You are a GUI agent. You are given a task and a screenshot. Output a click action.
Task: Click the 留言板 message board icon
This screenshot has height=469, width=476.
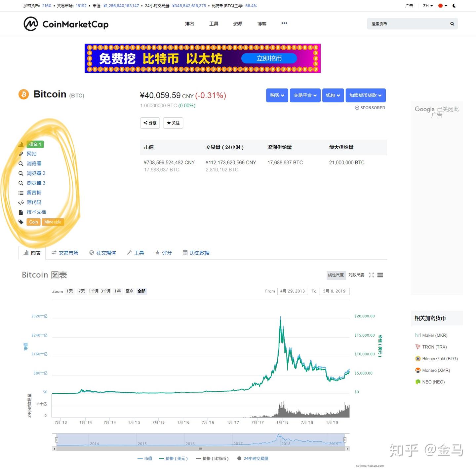(20, 193)
